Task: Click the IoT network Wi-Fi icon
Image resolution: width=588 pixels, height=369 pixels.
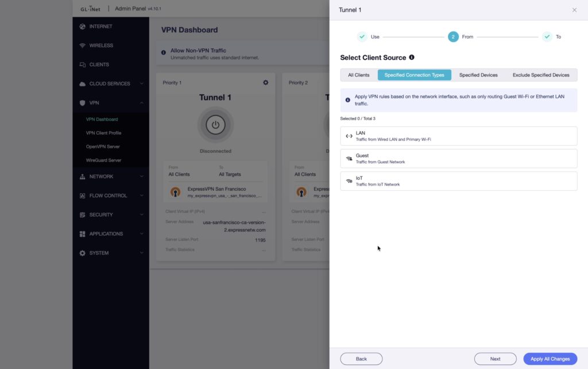Action: pyautogui.click(x=349, y=181)
